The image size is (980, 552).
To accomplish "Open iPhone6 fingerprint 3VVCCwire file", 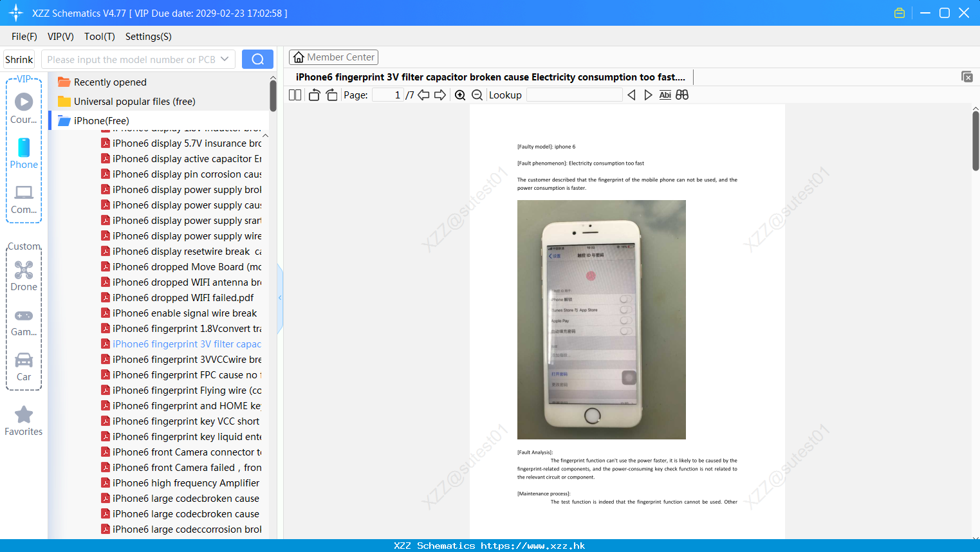I will coord(181,360).
